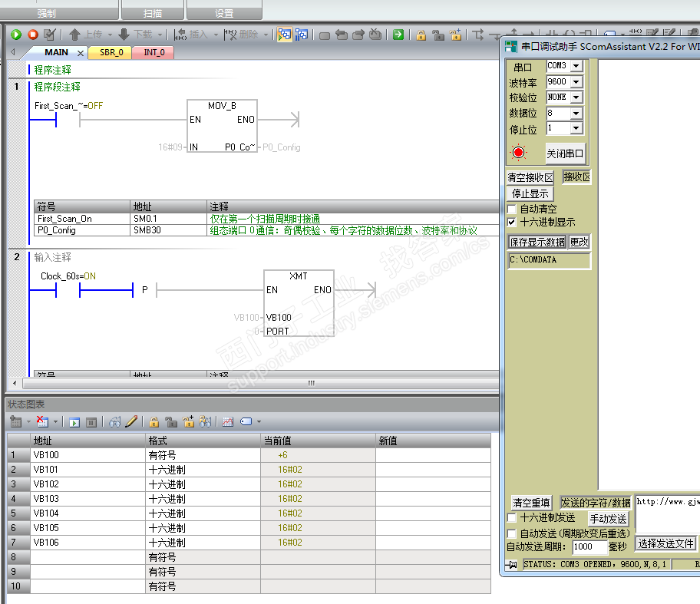Expand the 上传 upload dropdown arrow

[x=110, y=35]
